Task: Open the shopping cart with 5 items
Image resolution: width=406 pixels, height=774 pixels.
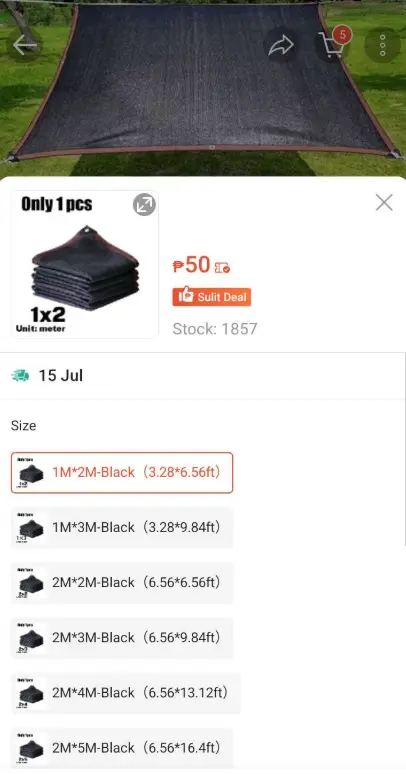Action: [x=334, y=44]
